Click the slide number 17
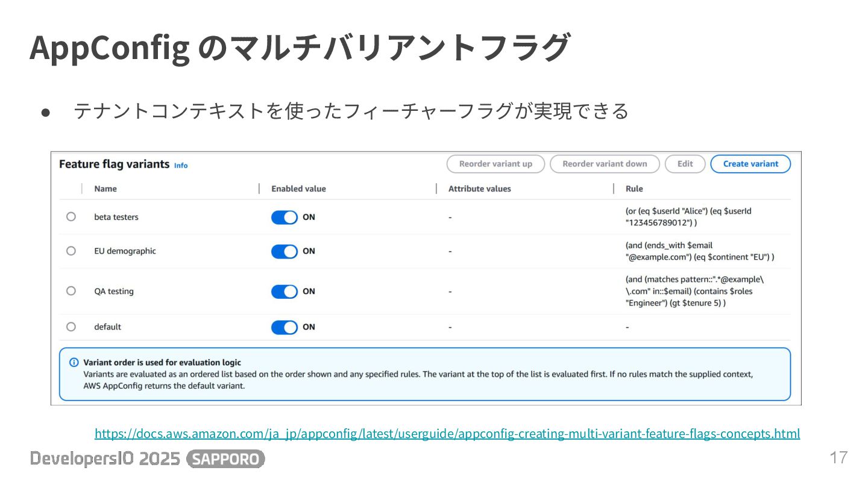The width and height of the screenshot is (868, 488). click(838, 457)
